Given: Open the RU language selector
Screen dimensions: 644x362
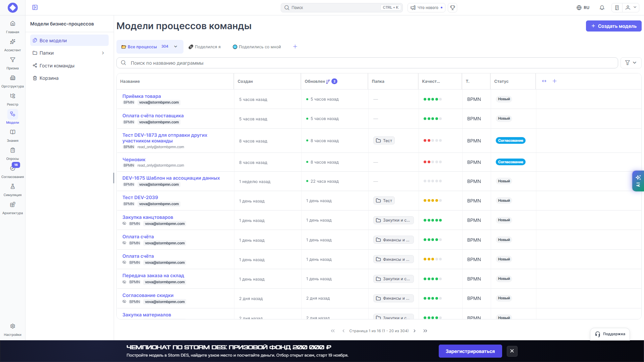Looking at the screenshot, I should [583, 8].
